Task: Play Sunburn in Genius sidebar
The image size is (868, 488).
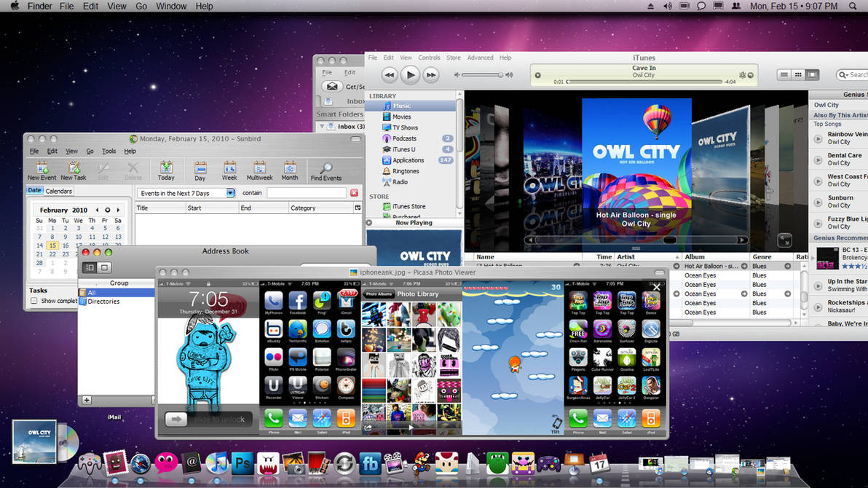Action: point(818,202)
